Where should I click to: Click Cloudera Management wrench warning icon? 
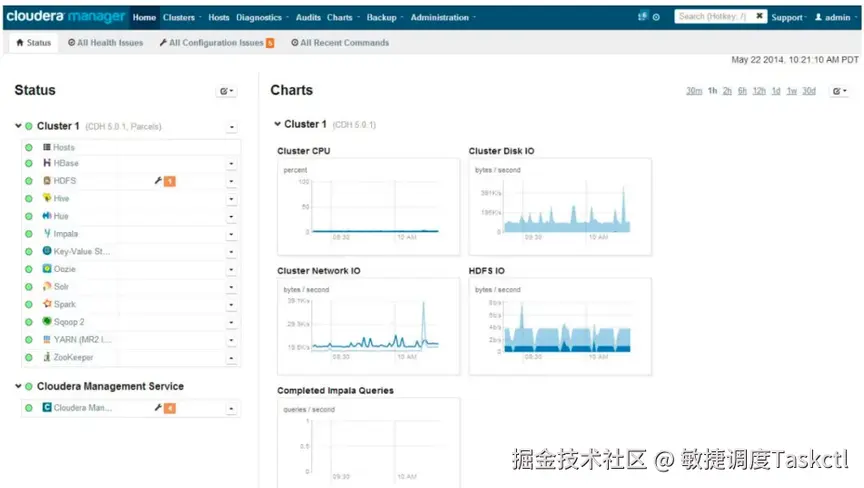tap(158, 408)
